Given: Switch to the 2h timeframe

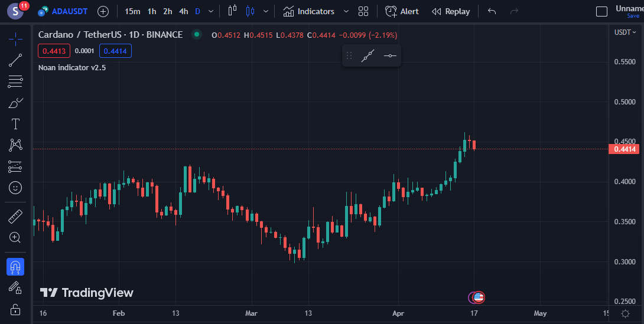Looking at the screenshot, I should coord(168,11).
